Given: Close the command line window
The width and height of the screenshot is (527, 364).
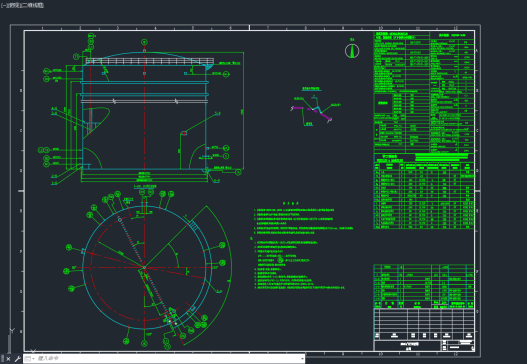Looking at the screenshot, I should [x=8, y=359].
